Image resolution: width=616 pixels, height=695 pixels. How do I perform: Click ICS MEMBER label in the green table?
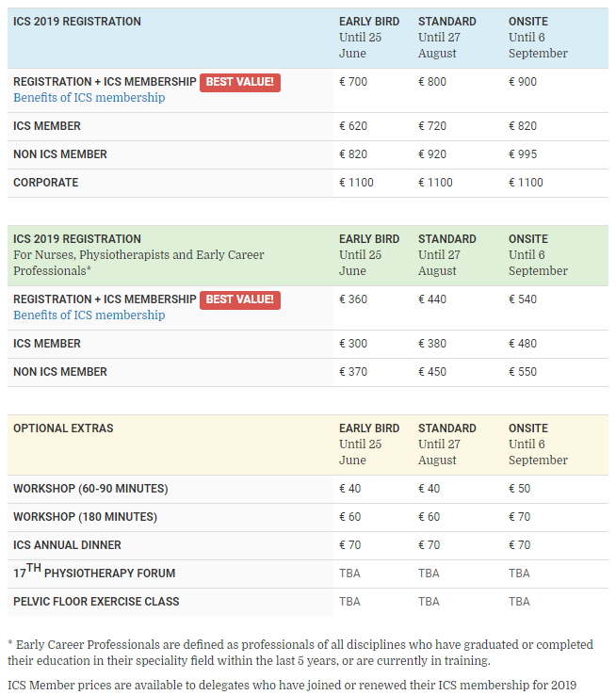[x=47, y=344]
